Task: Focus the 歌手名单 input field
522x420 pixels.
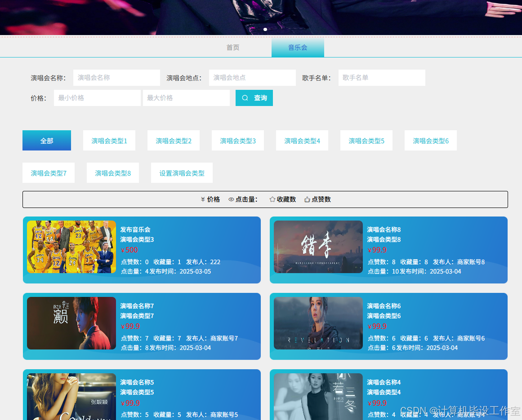Action: pos(382,77)
